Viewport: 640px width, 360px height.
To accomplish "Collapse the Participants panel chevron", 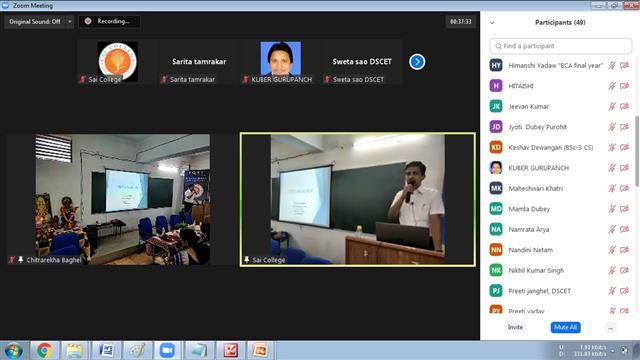I will 492,23.
